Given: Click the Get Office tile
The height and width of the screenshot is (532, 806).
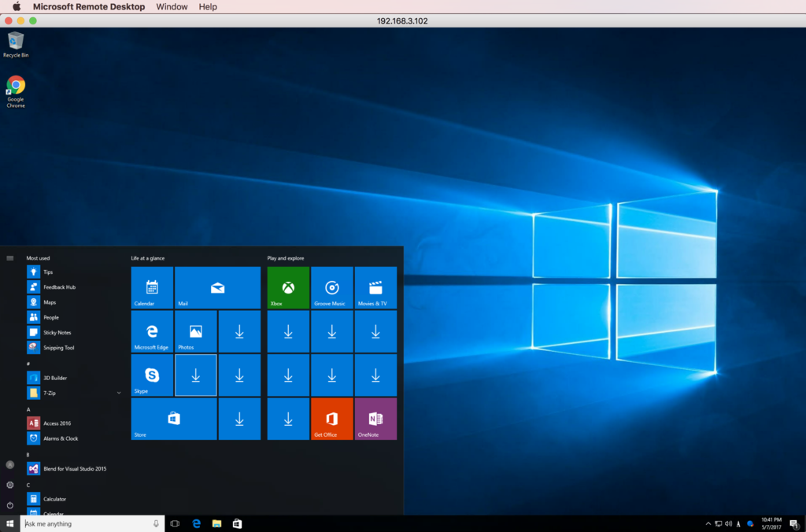Looking at the screenshot, I should coord(332,419).
